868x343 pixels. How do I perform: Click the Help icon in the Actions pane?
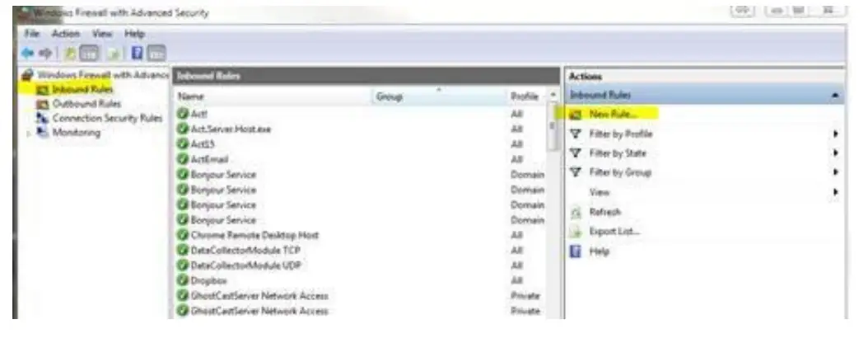pyautogui.click(x=576, y=251)
